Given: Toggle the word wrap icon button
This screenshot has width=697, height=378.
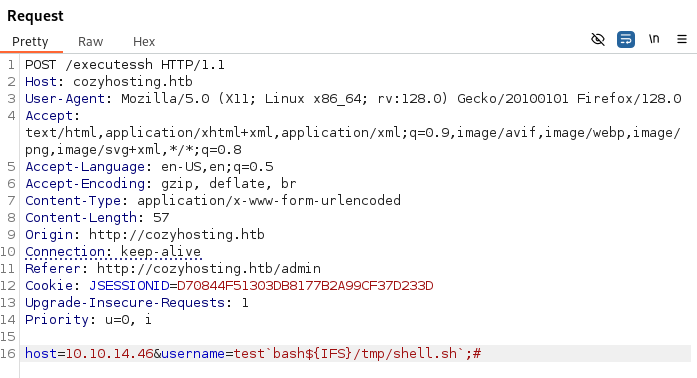Looking at the screenshot, I should pos(625,40).
